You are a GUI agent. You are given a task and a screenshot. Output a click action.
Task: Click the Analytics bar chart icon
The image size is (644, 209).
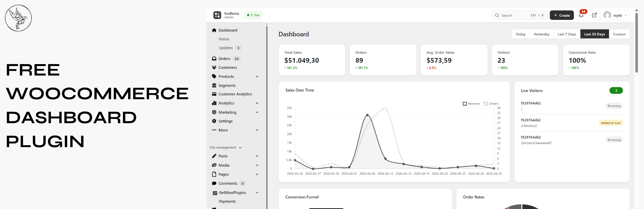[214, 103]
